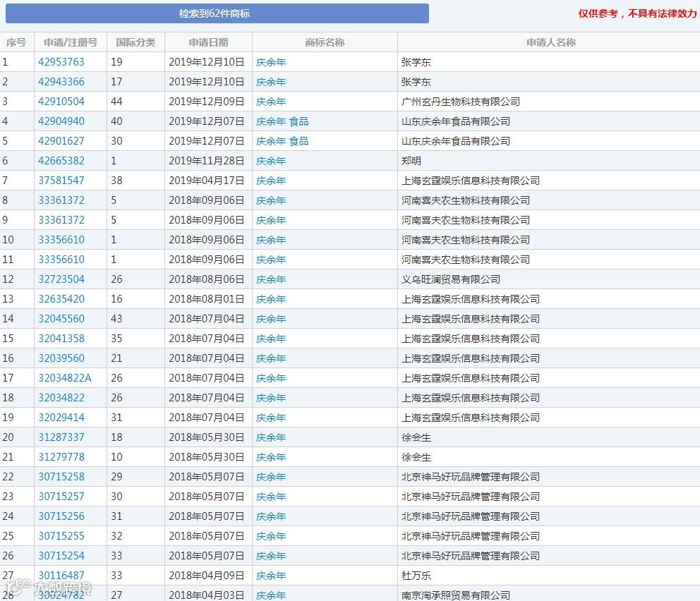The width and height of the screenshot is (700, 601).
Task: Open registration number 30715255
Action: (x=61, y=536)
